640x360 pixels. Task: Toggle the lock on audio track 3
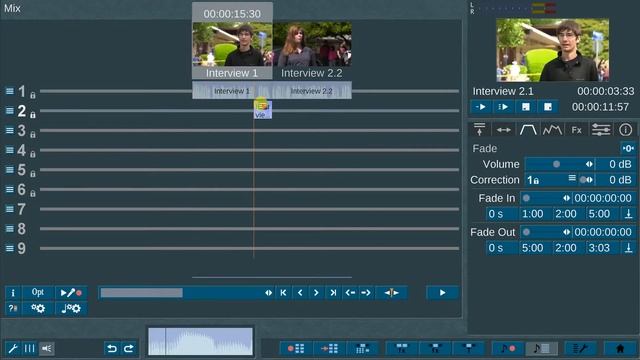33,135
